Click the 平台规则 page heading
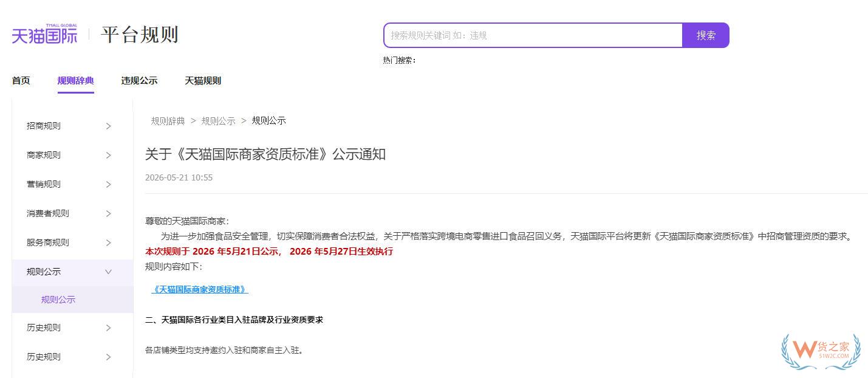Image resolution: width=868 pixels, height=378 pixels. 140,35
